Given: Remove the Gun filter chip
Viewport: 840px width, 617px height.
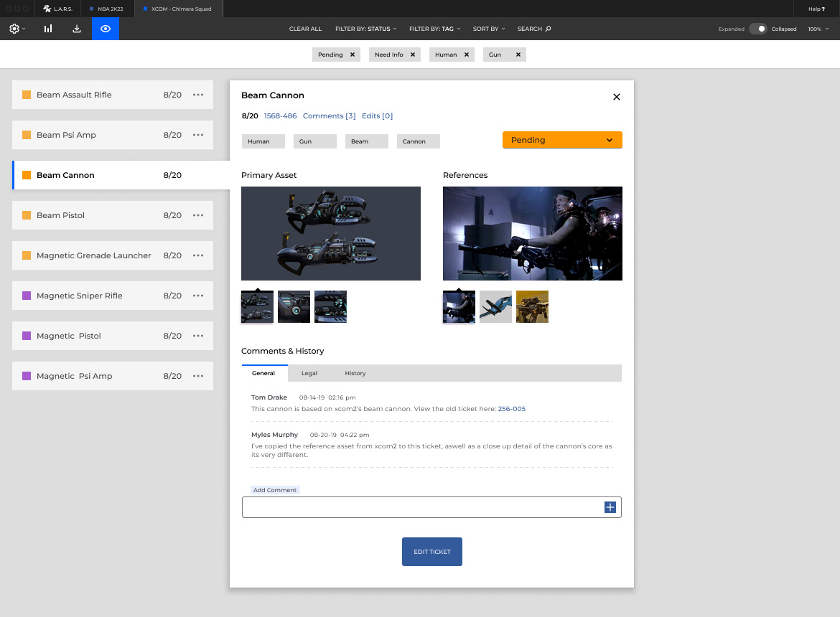Looking at the screenshot, I should click(518, 55).
